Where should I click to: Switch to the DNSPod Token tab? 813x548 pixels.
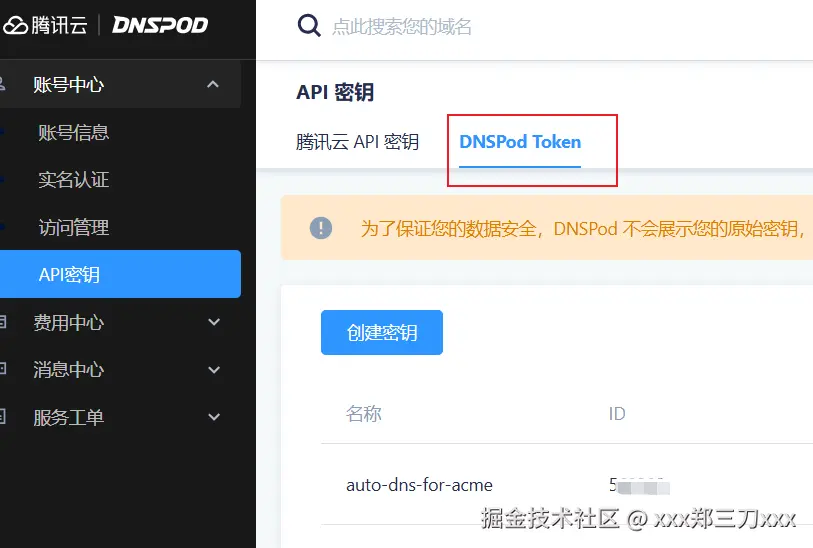click(520, 142)
